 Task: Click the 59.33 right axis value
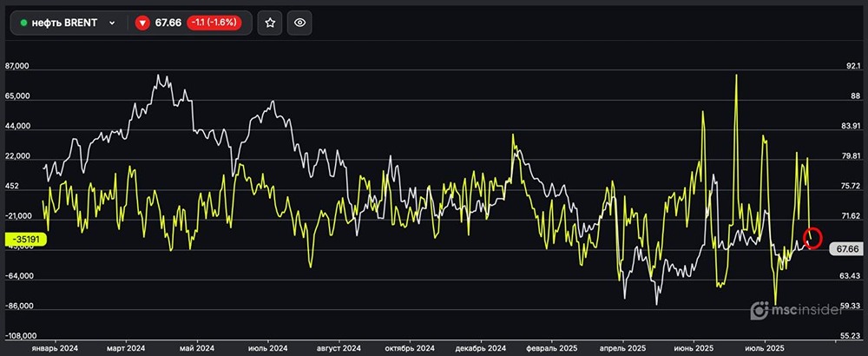coord(849,306)
